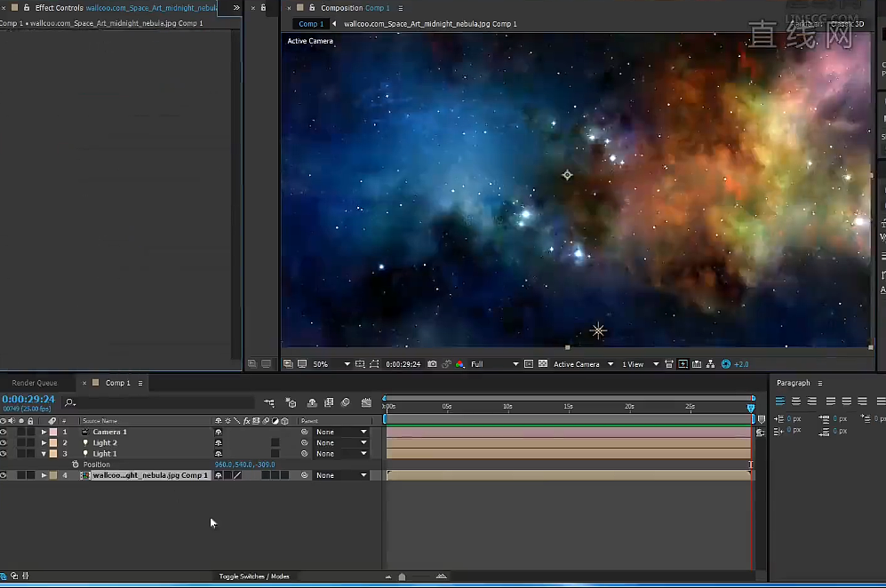Open the Composition Mini-Flowchart in timeline
The height and width of the screenshot is (588, 886).
tap(269, 402)
